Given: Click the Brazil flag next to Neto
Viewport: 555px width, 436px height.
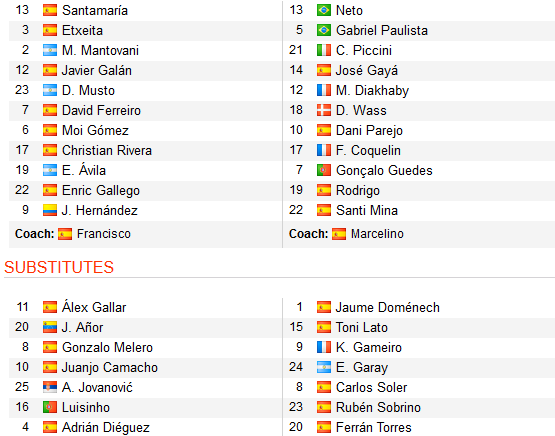Looking at the screenshot, I should [324, 10].
